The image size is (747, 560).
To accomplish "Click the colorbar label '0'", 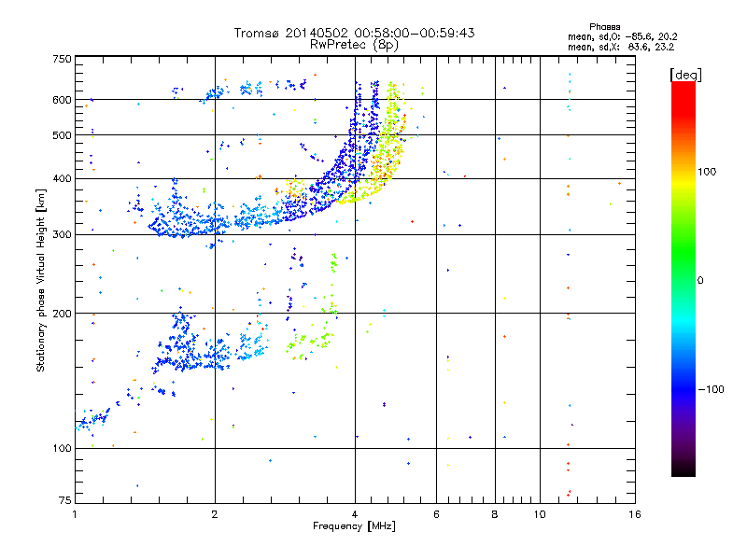I will click(x=700, y=281).
